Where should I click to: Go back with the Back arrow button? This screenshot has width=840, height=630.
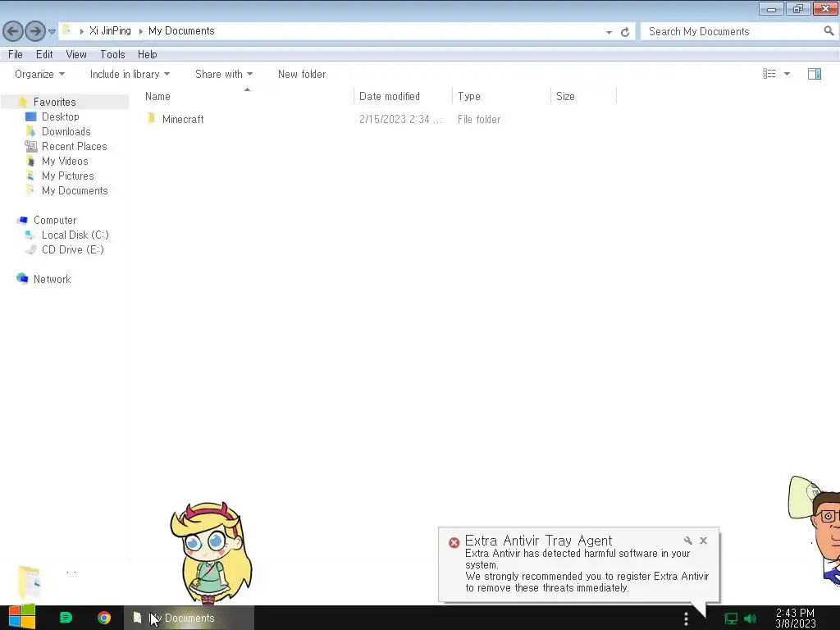[x=13, y=31]
